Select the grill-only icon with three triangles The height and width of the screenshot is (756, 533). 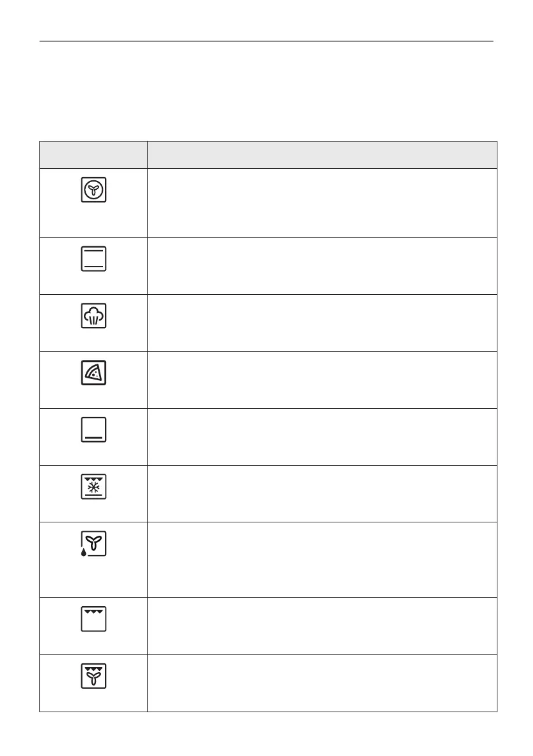click(x=93, y=619)
